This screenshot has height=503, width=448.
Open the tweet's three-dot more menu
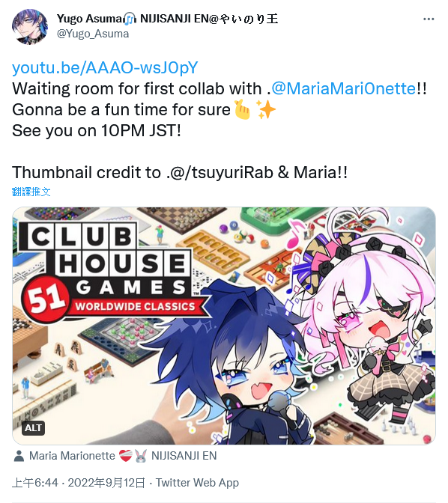pyautogui.click(x=429, y=19)
